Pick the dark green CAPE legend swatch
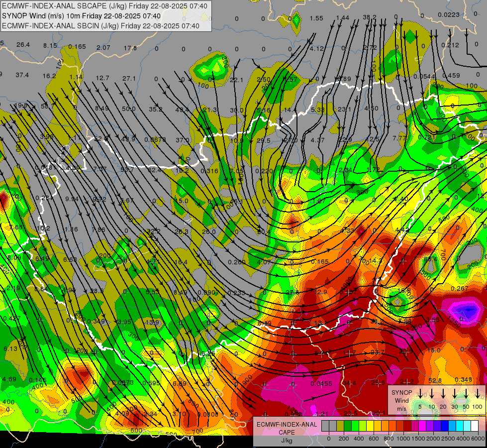 [348, 426]
